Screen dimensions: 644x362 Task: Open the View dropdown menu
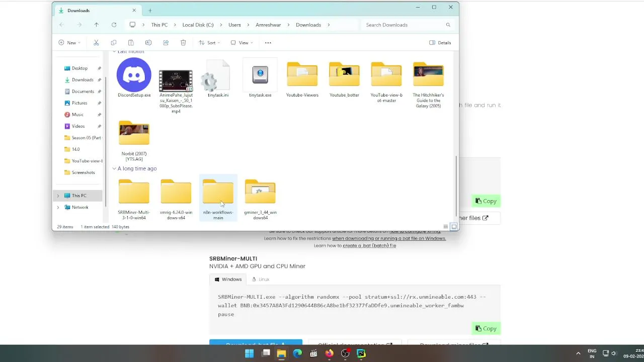coord(242,43)
